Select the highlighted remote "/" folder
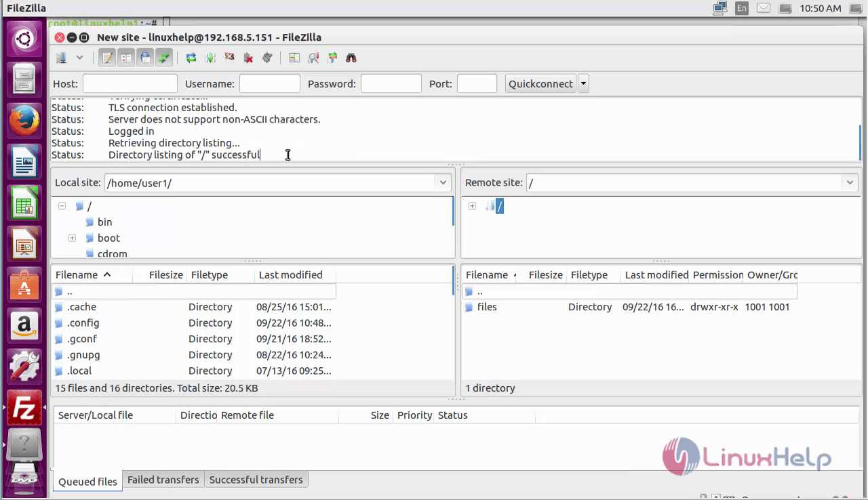The height and width of the screenshot is (500, 868). (x=499, y=206)
